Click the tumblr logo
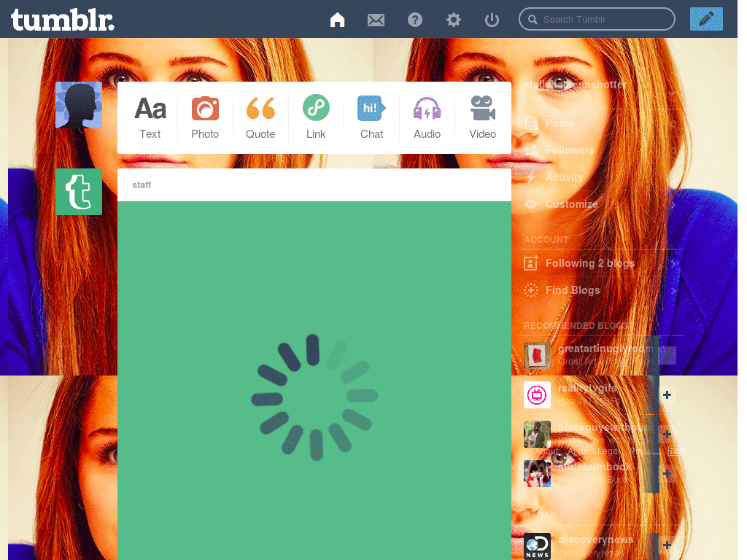The image size is (747, 560). tap(63, 20)
